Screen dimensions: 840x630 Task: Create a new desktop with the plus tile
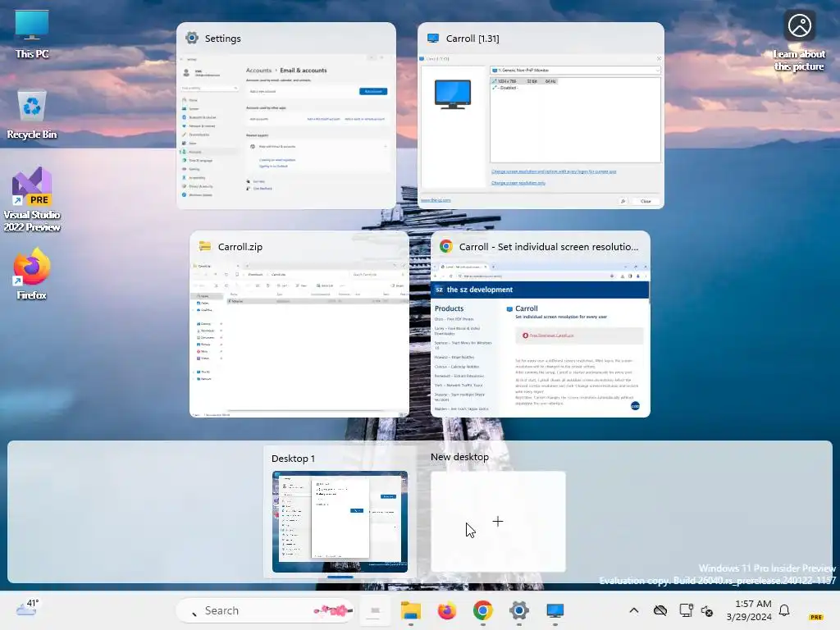[498, 521]
